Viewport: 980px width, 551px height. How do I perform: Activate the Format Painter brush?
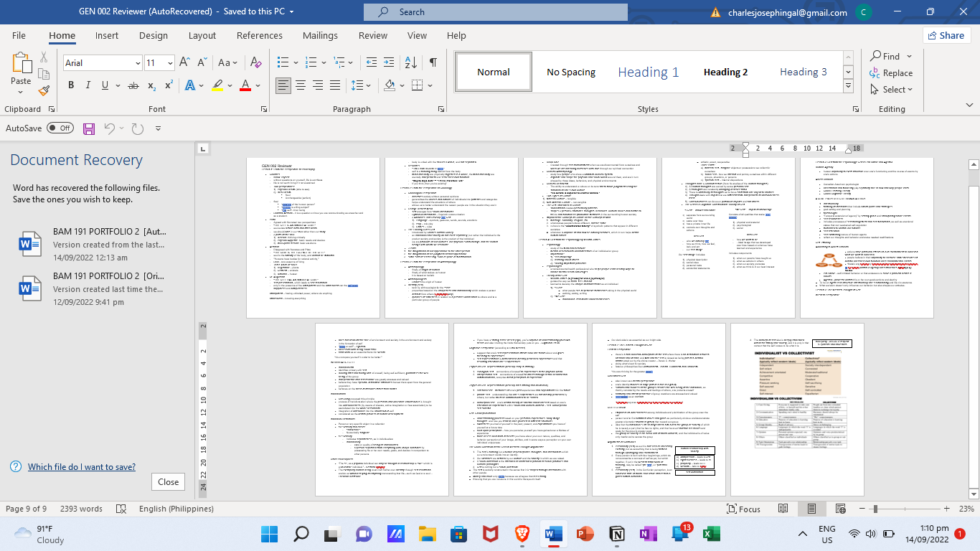(44, 90)
